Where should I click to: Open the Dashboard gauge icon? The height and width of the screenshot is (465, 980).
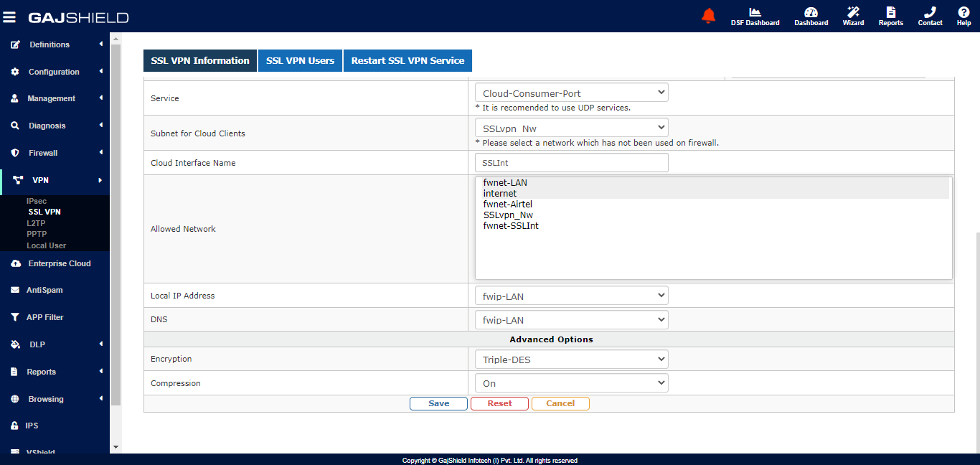pos(811,12)
